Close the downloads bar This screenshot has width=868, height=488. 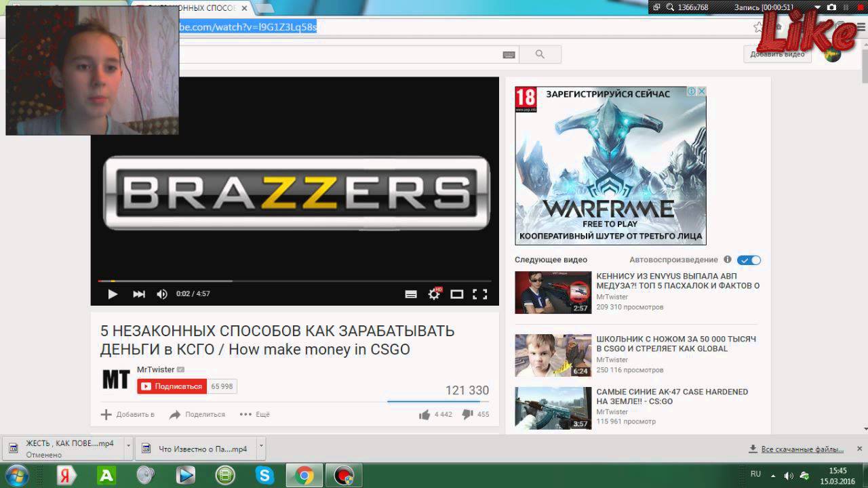[x=859, y=449]
